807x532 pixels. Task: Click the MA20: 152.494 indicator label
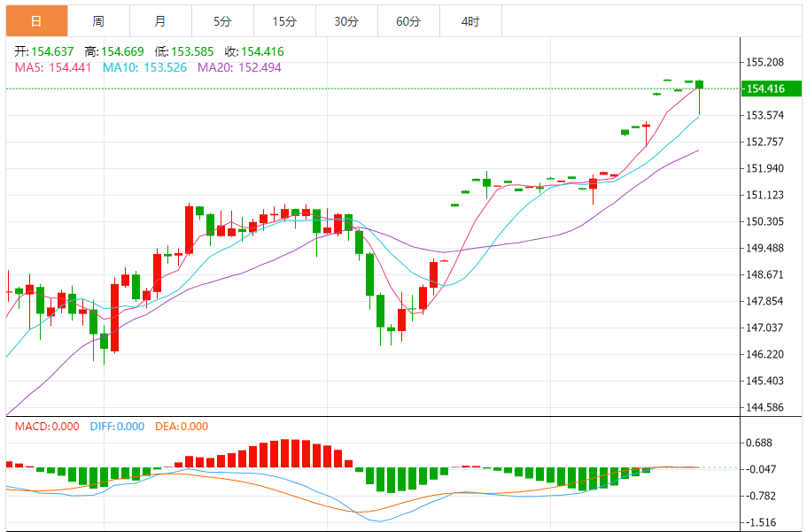239,67
